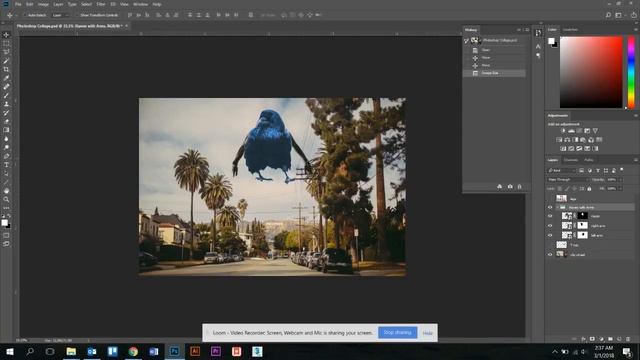The width and height of the screenshot is (640, 360).
Task: Open the Opacity slider arrow
Action: click(620, 180)
